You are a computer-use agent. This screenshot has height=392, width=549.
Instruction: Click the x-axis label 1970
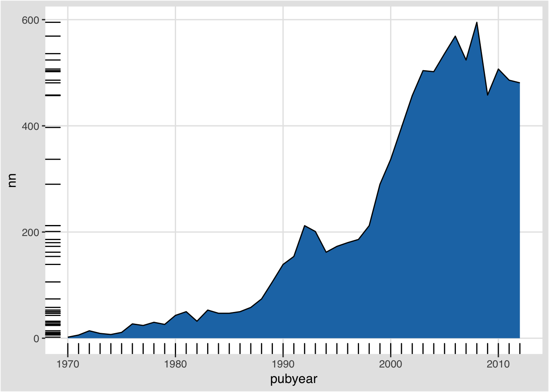pos(68,365)
